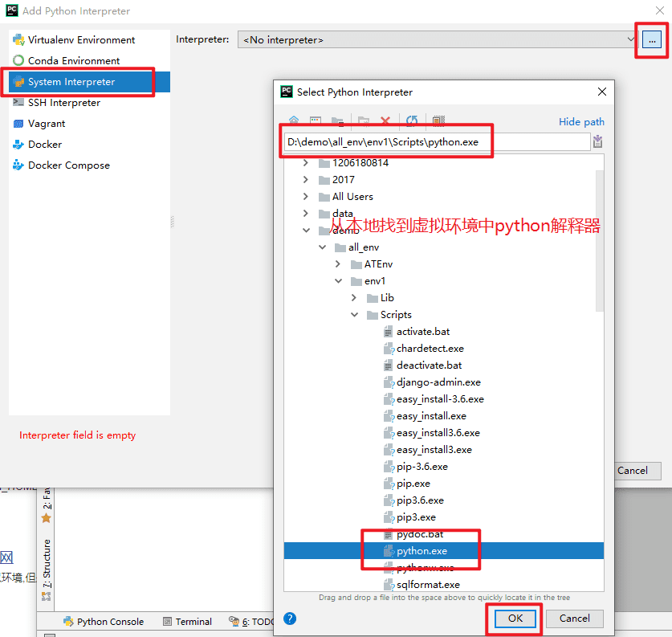
Task: Select Virtualenv Environment option
Action: (x=89, y=40)
